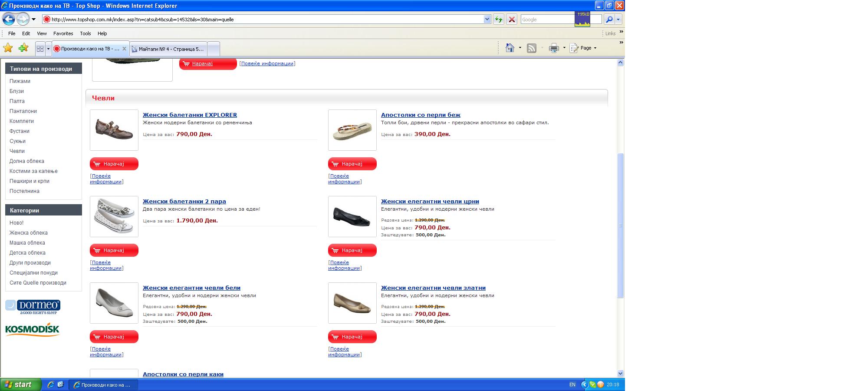
Task: Expand the address bar URL dropdown
Action: coord(487,19)
